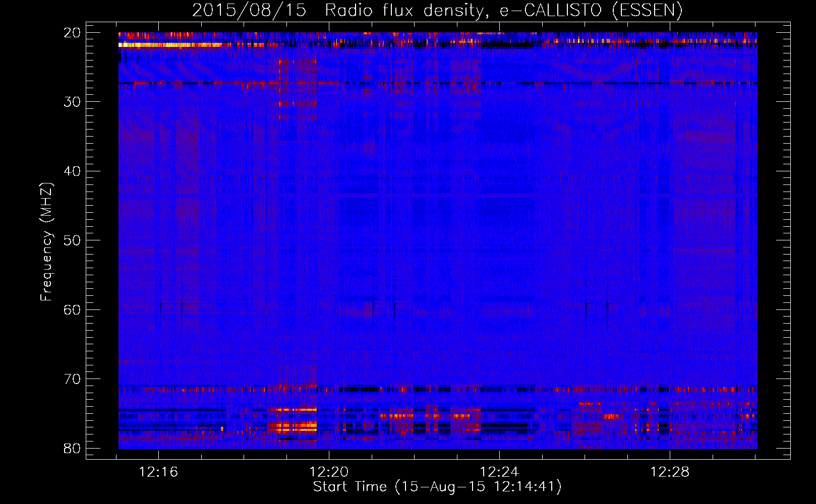Click the '80' frequency tick label
The height and width of the screenshot is (504, 816).
(72, 448)
